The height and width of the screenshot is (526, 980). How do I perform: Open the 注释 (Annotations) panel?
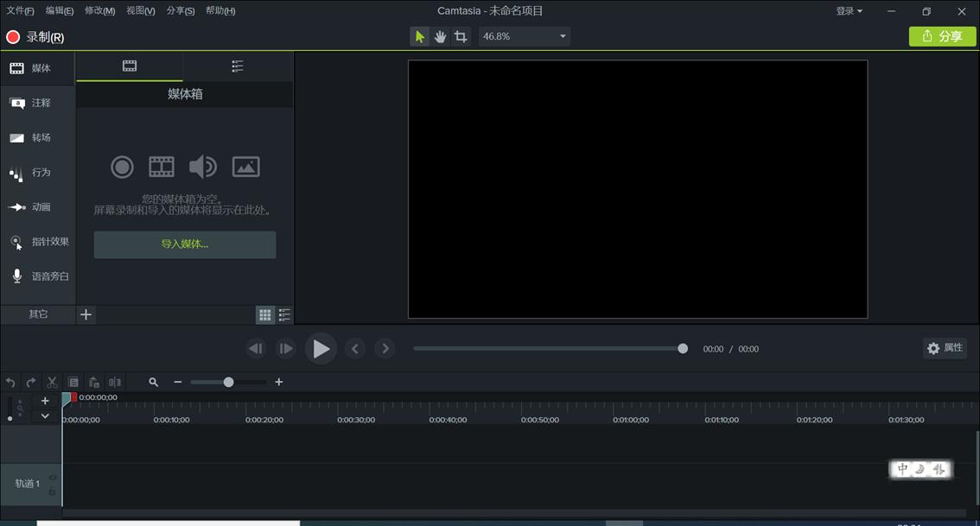38,103
